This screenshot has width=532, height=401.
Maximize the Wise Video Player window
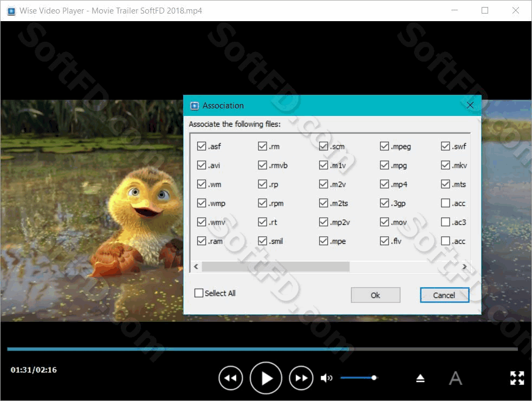coord(485,10)
